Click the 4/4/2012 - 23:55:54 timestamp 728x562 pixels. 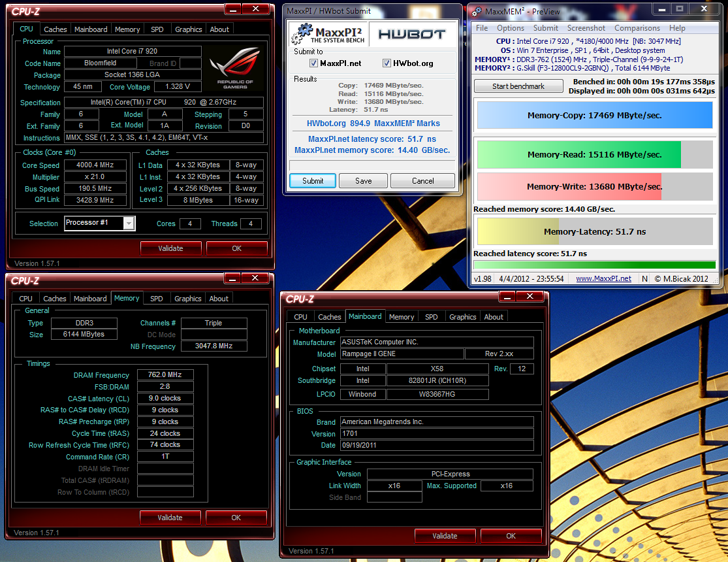(531, 278)
